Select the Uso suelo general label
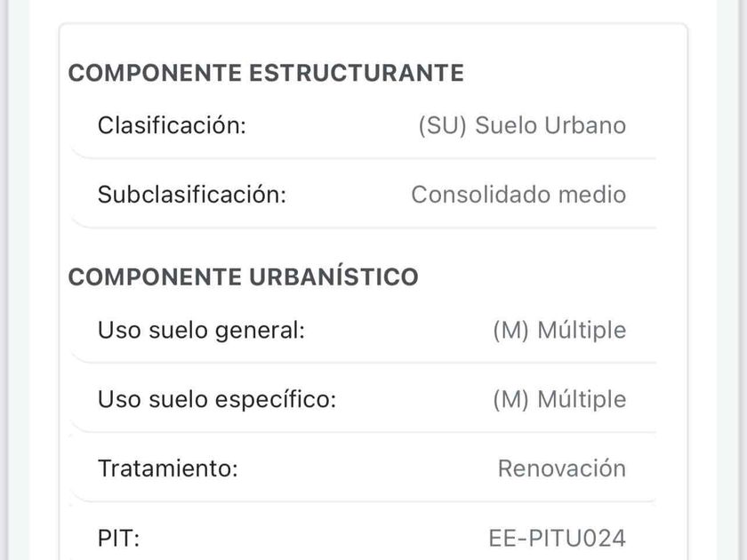The height and width of the screenshot is (560, 747). (201, 331)
